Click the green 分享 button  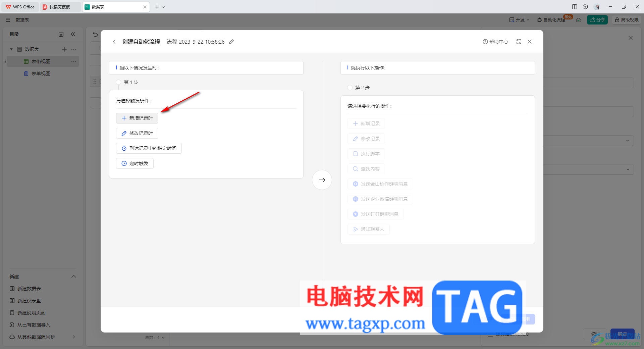pos(597,20)
